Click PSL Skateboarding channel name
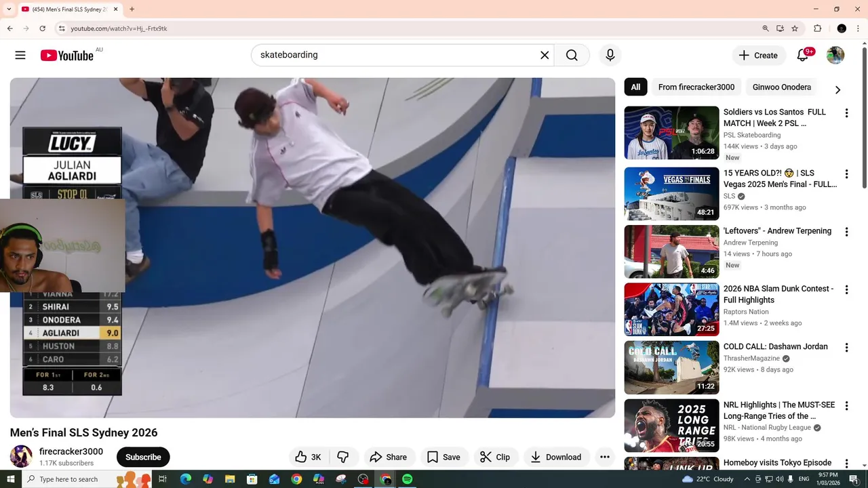The width and height of the screenshot is (868, 488). pyautogui.click(x=752, y=135)
